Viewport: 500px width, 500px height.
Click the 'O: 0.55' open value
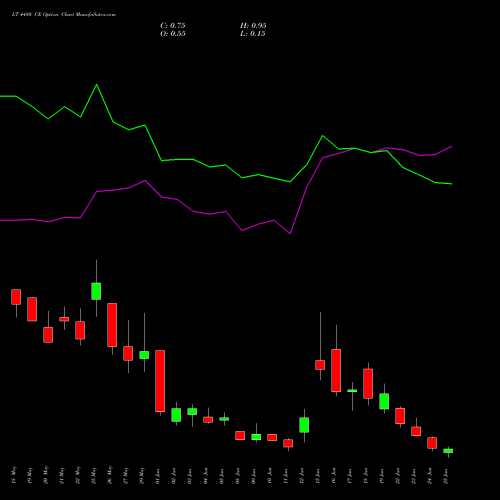click(x=173, y=34)
